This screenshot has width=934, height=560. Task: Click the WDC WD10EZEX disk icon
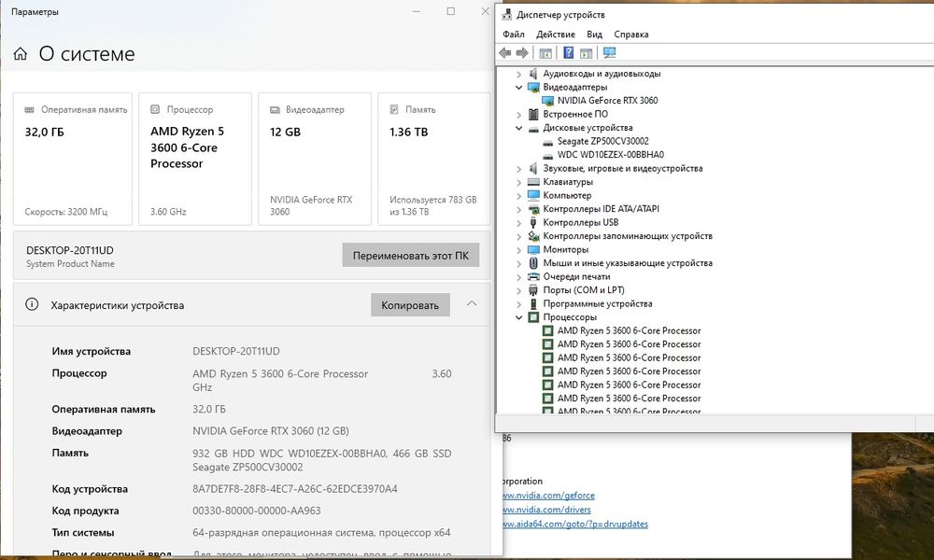[x=548, y=155]
